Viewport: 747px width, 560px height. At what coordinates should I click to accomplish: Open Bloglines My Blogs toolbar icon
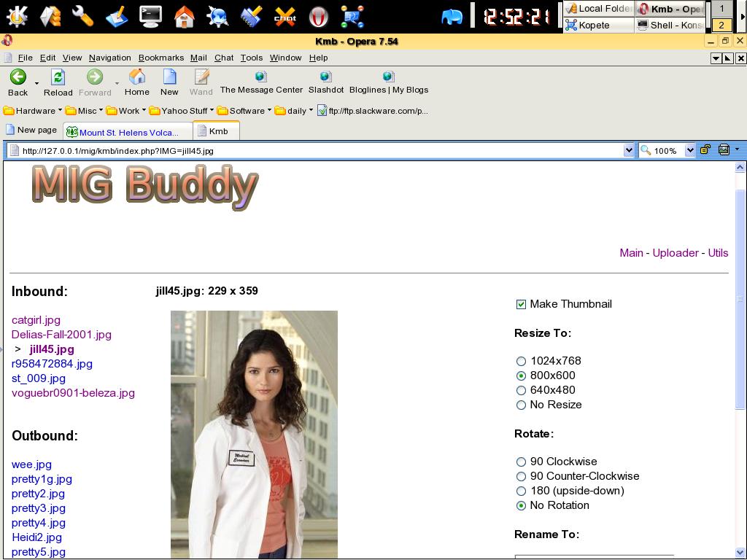[388, 76]
